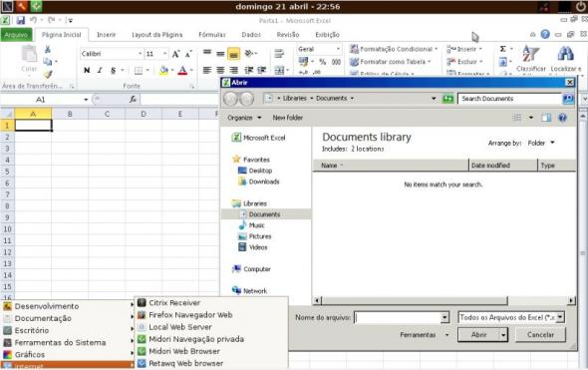The height and width of the screenshot is (370, 588).
Task: Click the decrease font size icon
Action: (188, 54)
